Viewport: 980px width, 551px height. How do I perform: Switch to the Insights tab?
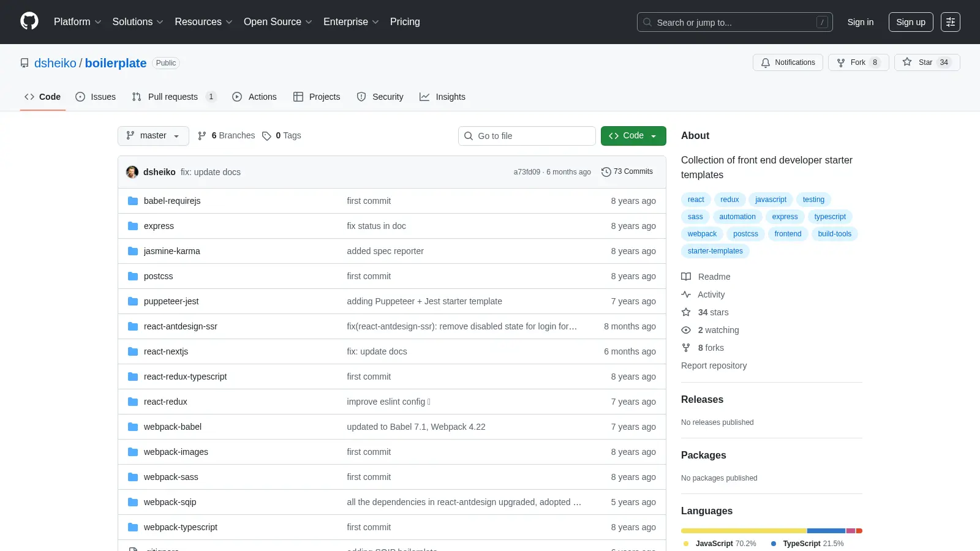[x=442, y=97]
